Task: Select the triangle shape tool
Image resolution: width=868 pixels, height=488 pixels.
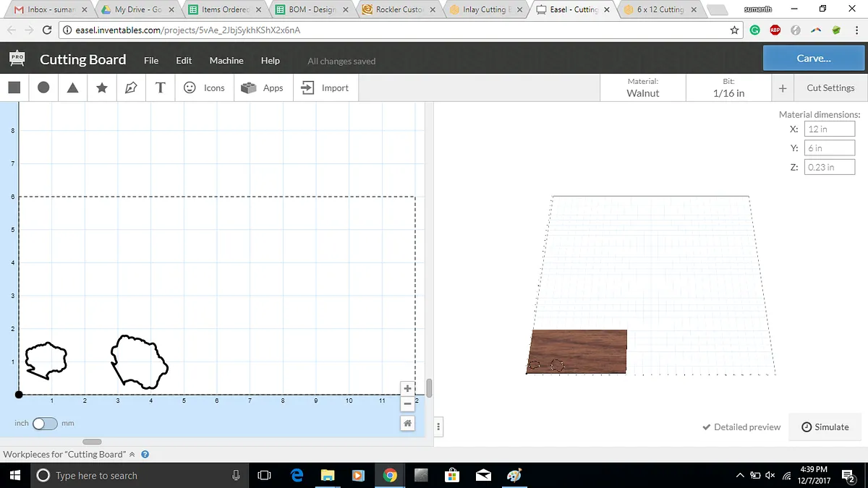Action: tap(73, 87)
